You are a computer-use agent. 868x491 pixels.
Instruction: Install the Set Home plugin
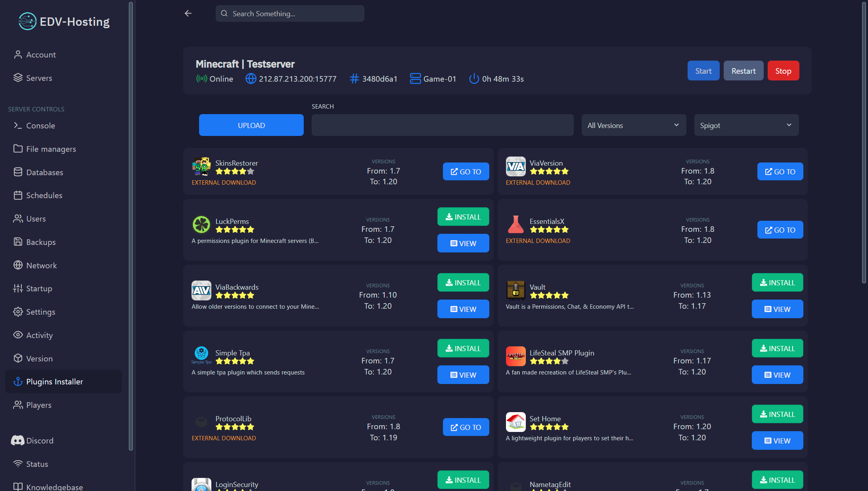coord(777,414)
